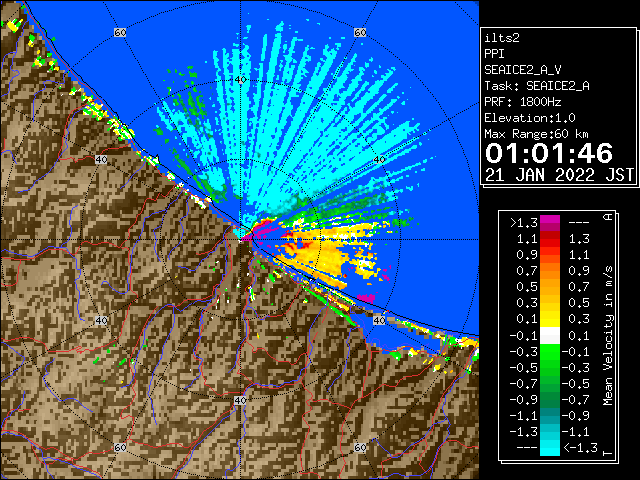Click the right-column '-0.9' legend value

[576, 416]
